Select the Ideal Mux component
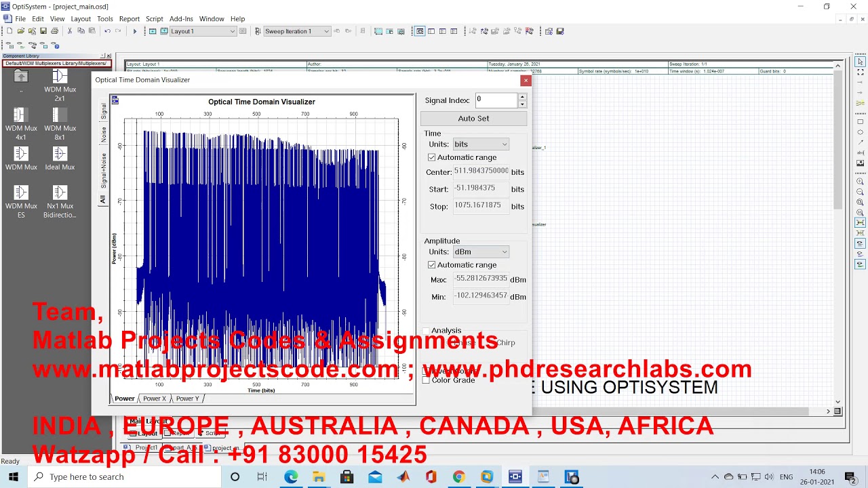868x488 pixels. 60,159
